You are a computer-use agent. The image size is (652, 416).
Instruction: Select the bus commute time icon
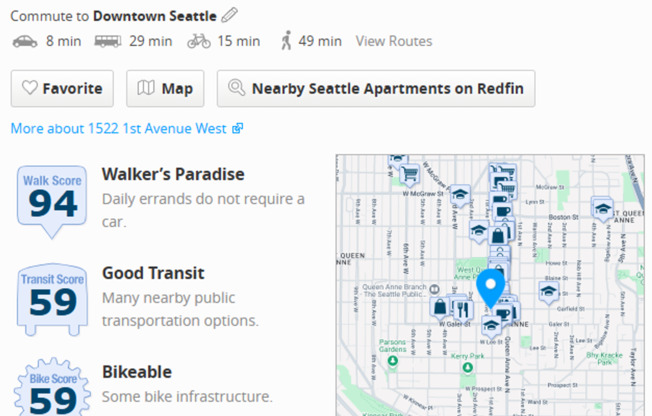click(x=108, y=41)
